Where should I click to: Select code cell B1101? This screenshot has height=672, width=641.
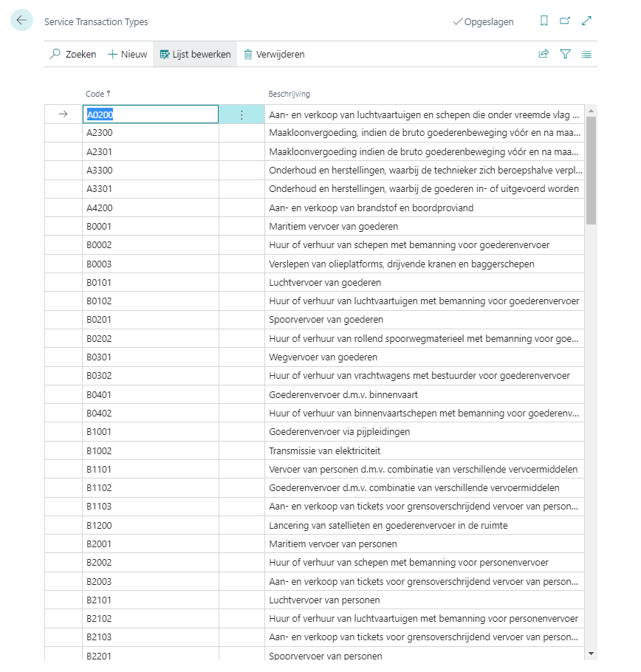coord(151,469)
